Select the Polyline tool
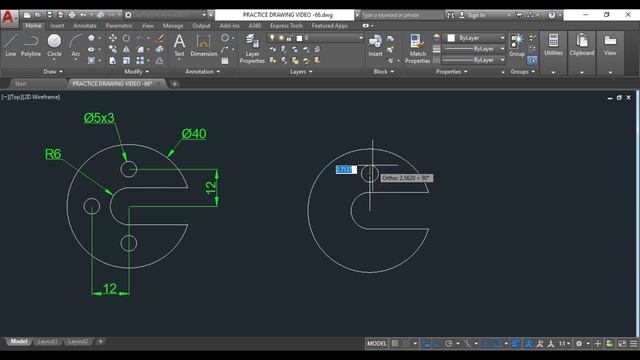Image resolution: width=640 pixels, height=360 pixels. point(31,45)
